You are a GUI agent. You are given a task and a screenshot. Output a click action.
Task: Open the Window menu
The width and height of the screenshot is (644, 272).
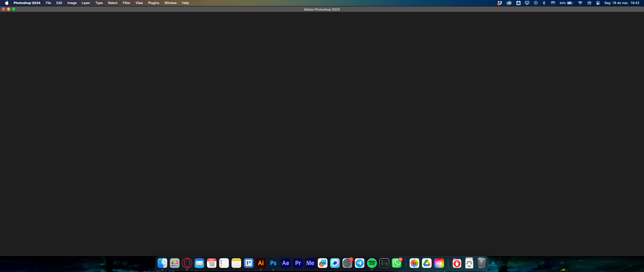pyautogui.click(x=170, y=3)
